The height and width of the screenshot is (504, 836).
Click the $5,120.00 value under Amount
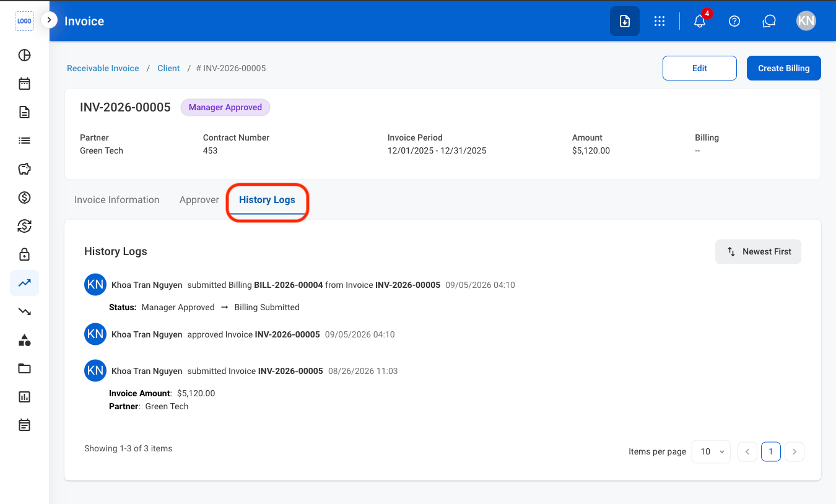point(591,150)
